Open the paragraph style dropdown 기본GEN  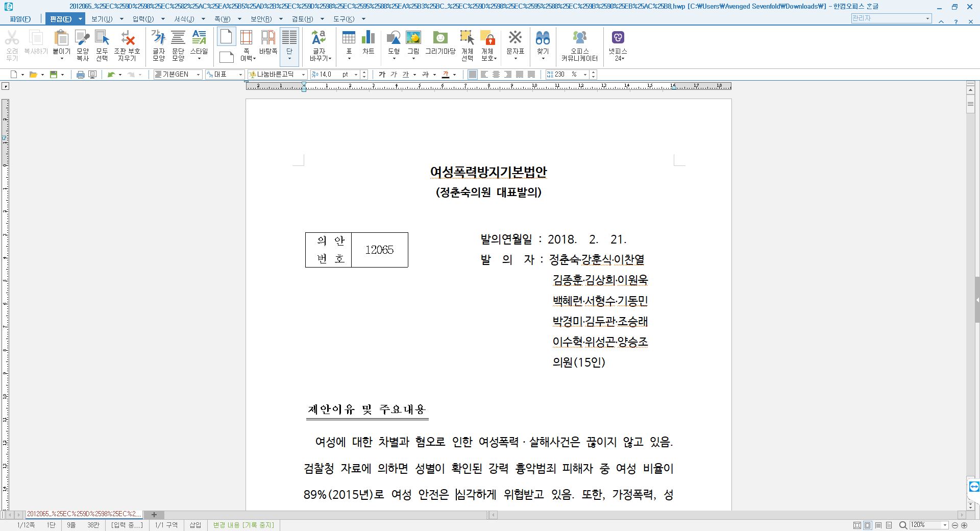[x=198, y=75]
